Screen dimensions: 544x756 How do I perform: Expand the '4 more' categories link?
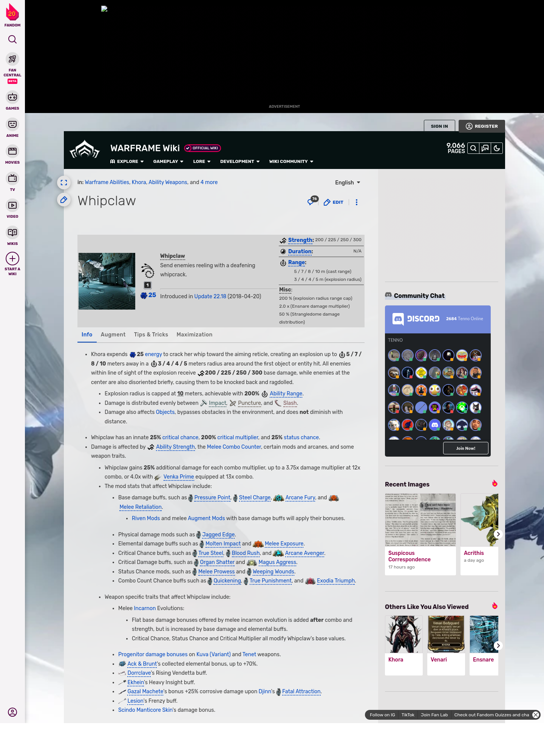point(209,182)
